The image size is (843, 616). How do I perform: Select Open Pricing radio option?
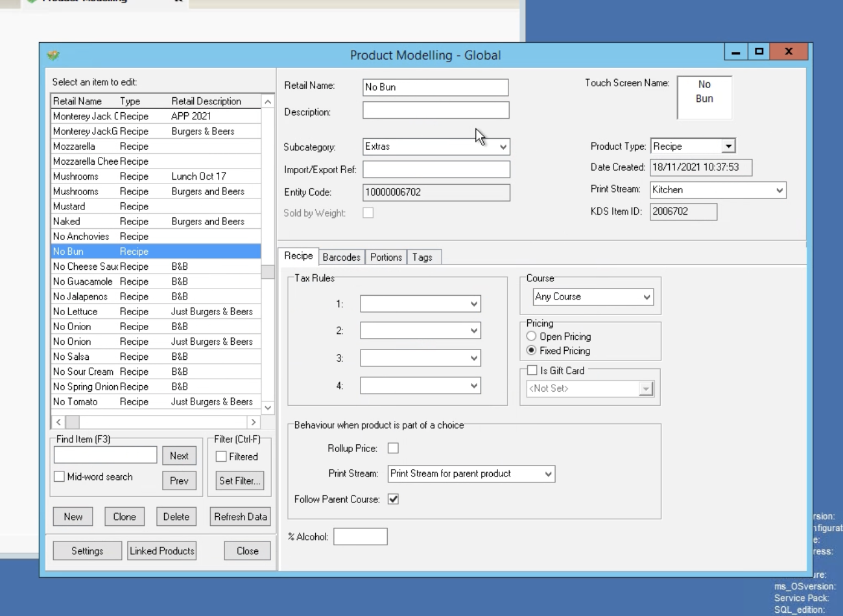532,337
